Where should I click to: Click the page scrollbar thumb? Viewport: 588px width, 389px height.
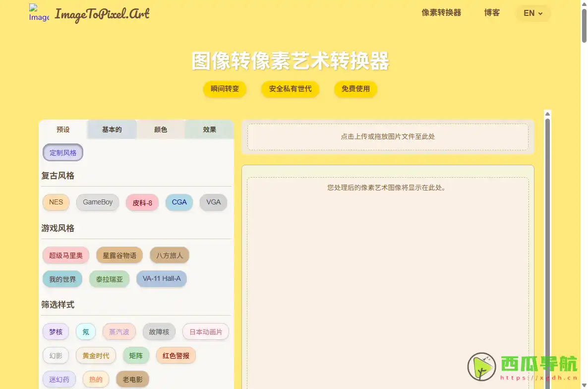pyautogui.click(x=584, y=25)
